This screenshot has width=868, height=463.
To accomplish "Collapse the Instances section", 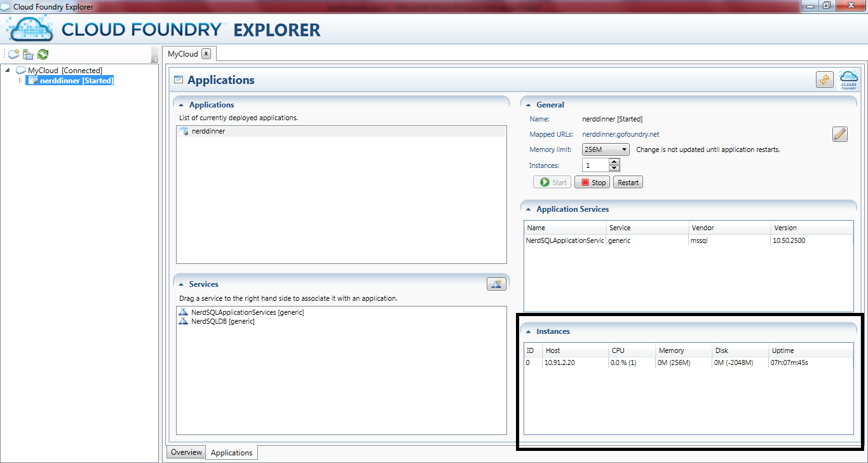I will tap(529, 331).
